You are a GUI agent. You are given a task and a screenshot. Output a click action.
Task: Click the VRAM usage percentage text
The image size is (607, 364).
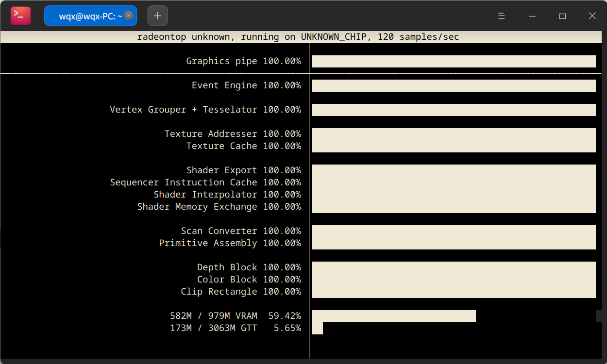[285, 315]
